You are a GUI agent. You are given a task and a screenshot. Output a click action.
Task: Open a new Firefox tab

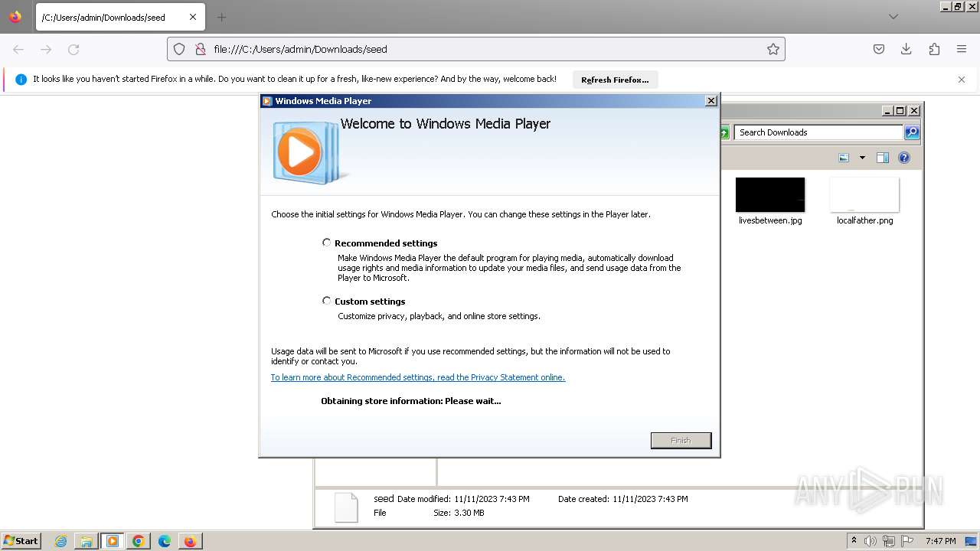[221, 17]
